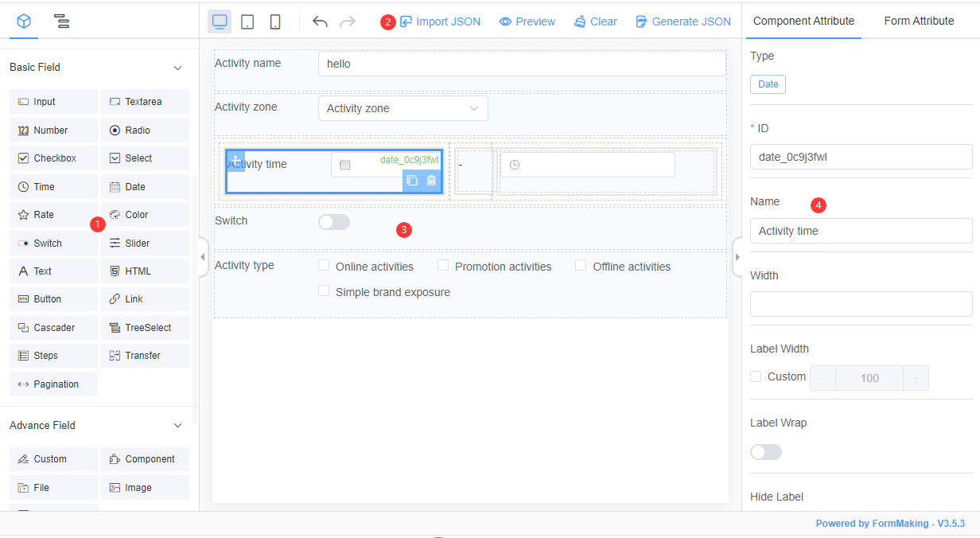
Task: Click the Activity name input with hello
Action: 522,64
